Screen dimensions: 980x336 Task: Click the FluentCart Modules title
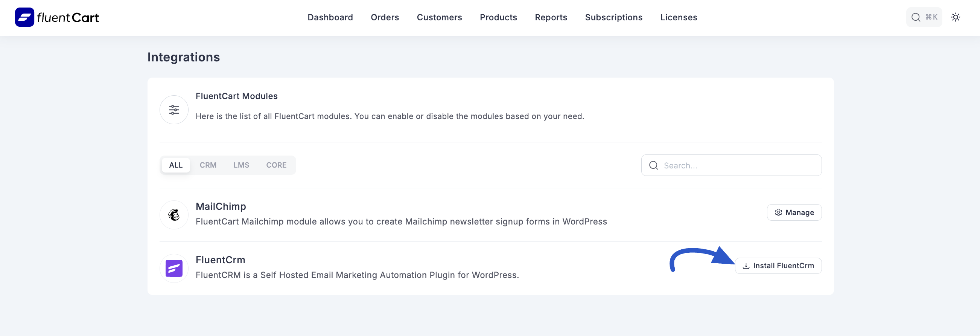coord(236,96)
